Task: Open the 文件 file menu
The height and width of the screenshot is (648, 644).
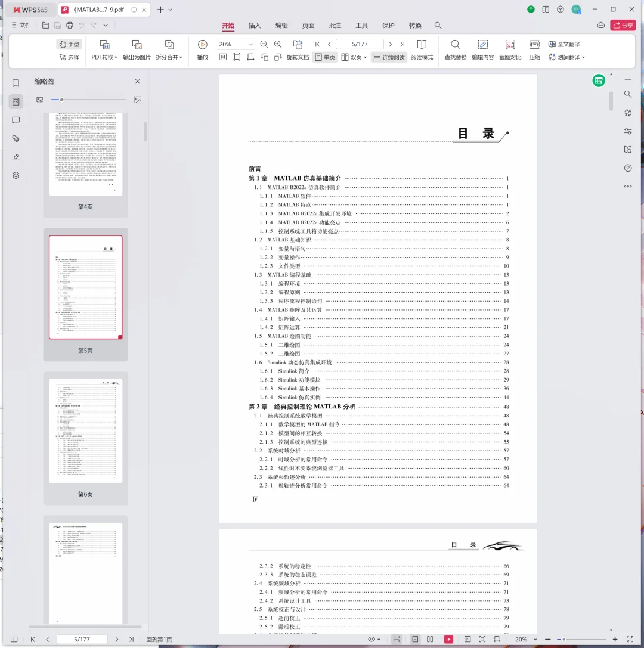Action: pyautogui.click(x=21, y=25)
